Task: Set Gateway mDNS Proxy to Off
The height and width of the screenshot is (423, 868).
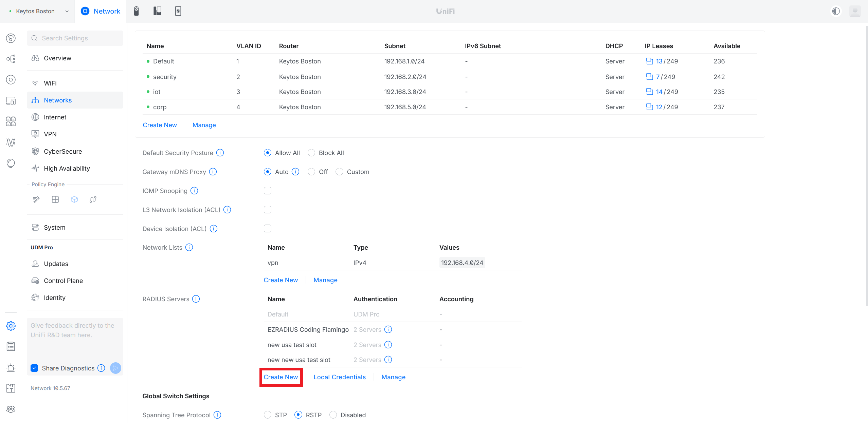Action: 311,172
